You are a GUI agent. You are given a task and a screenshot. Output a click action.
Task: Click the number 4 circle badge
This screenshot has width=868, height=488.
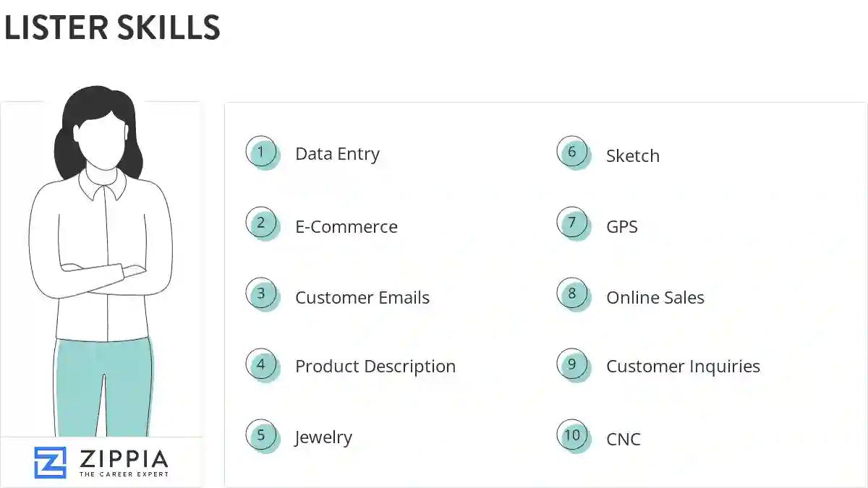click(x=261, y=365)
